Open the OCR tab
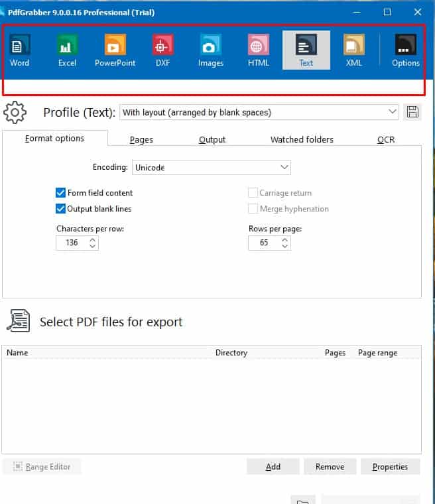 386,139
